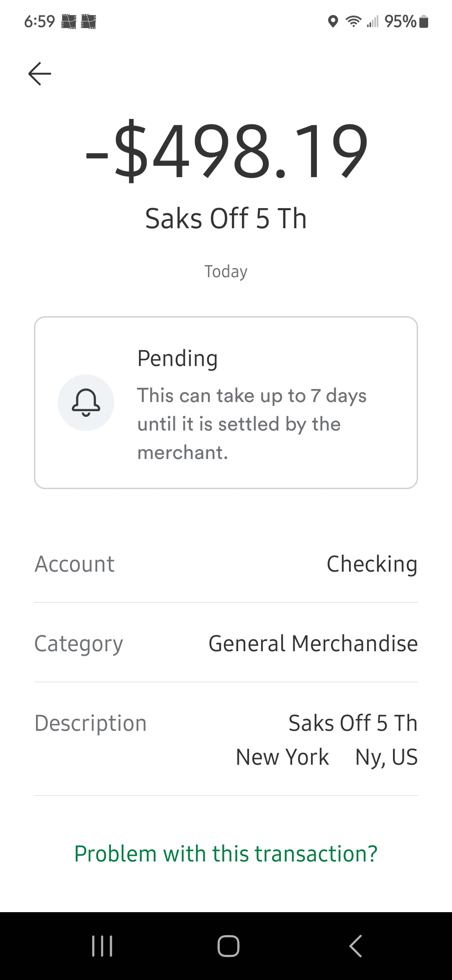452x980 pixels.
Task: Tap the location pin status icon
Action: pos(333,21)
